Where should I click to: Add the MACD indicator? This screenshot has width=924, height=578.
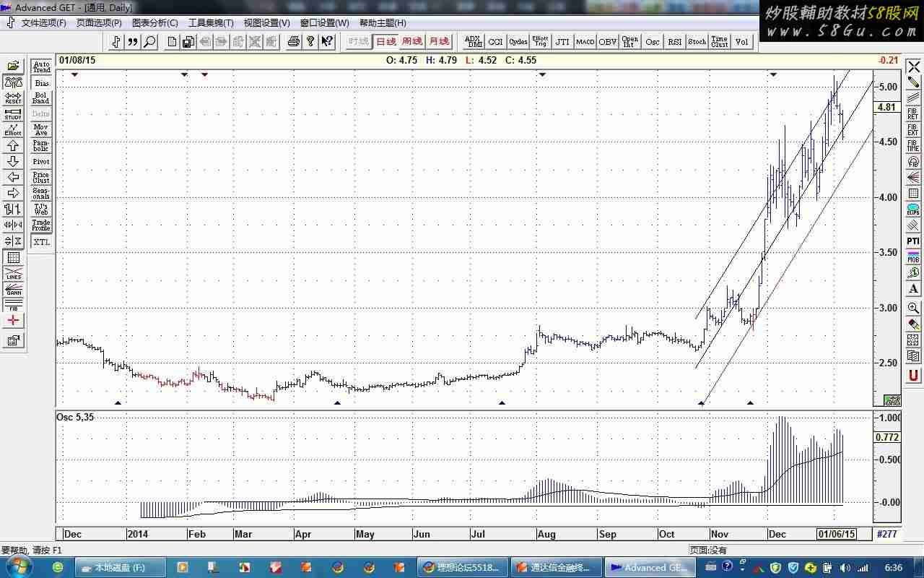pyautogui.click(x=585, y=42)
